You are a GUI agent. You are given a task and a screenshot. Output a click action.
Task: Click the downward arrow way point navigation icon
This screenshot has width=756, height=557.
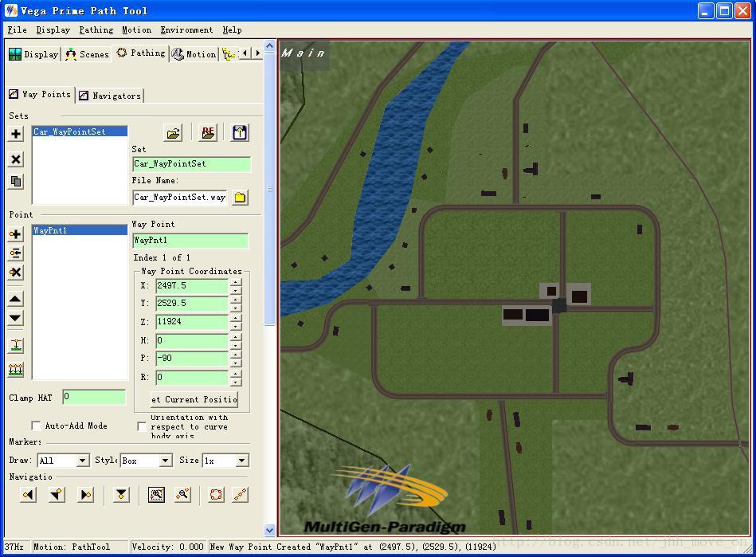(x=121, y=495)
